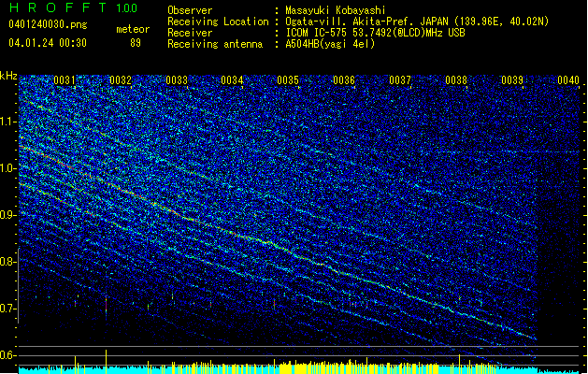Click the Receiving antenna label
Image resolution: width=588 pixels, height=374 pixels.
[x=215, y=44]
